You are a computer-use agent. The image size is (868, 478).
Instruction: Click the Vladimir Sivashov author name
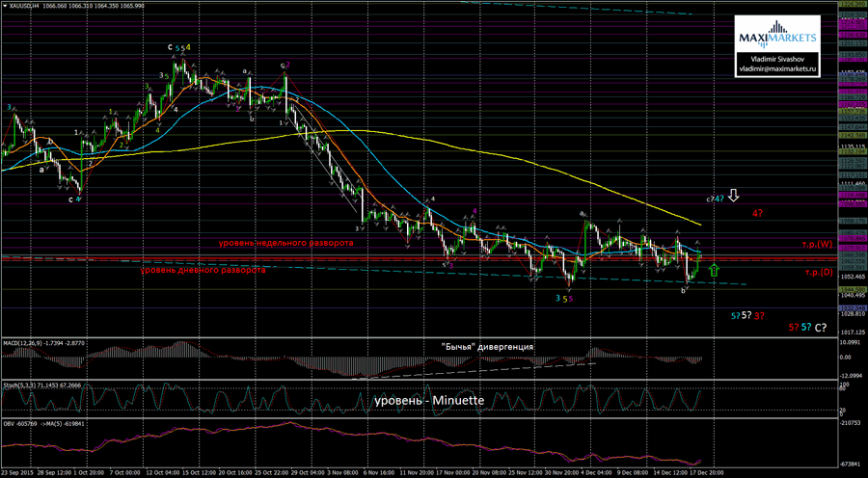[777, 59]
